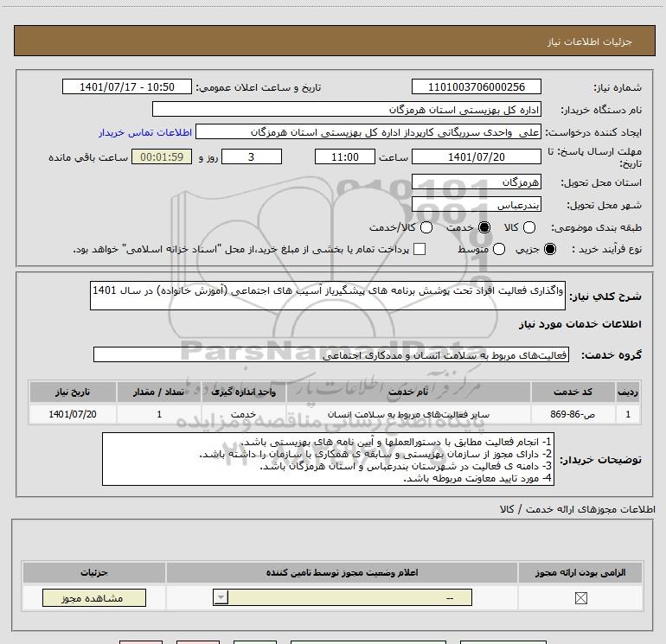This screenshot has width=666, height=644.
Task: Click the کد خدمت column header
Action: [x=573, y=392]
